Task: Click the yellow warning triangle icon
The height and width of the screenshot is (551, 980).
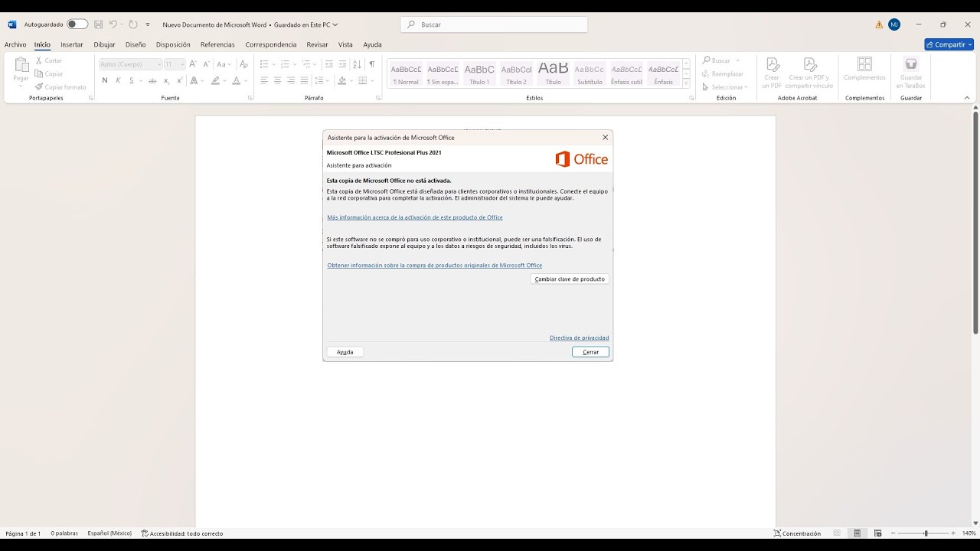Action: 879,24
